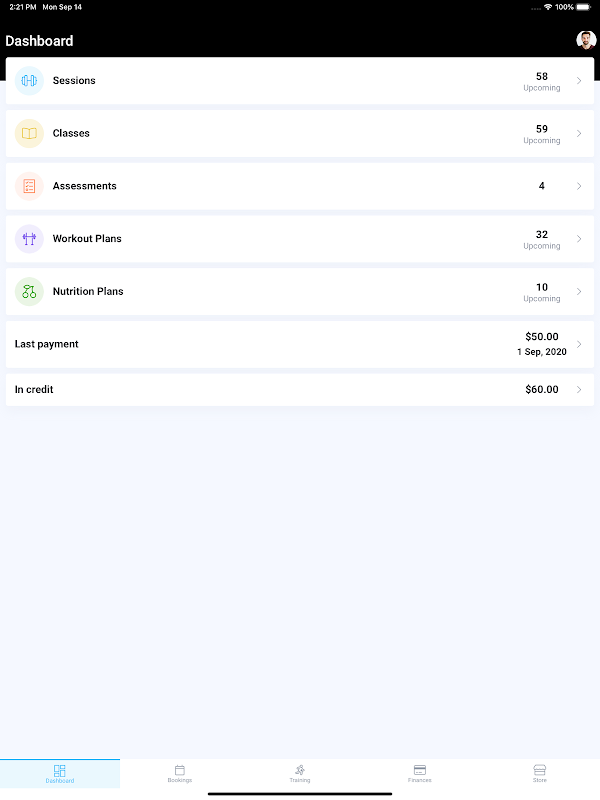Tap the Classes open-book icon

point(29,133)
